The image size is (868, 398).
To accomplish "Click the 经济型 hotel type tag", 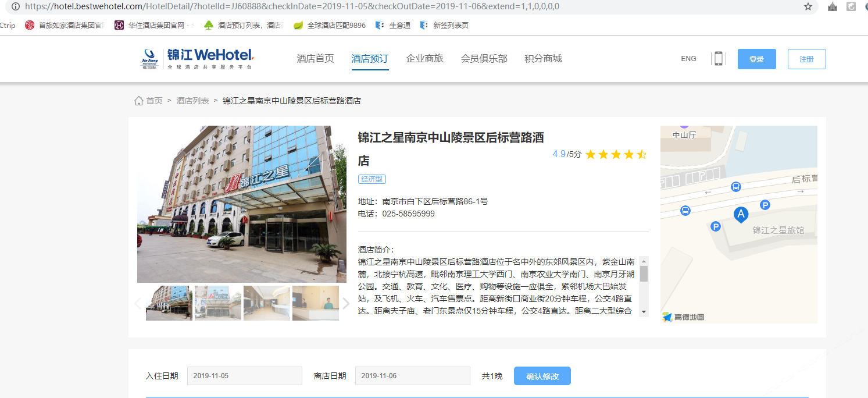I will coord(372,179).
